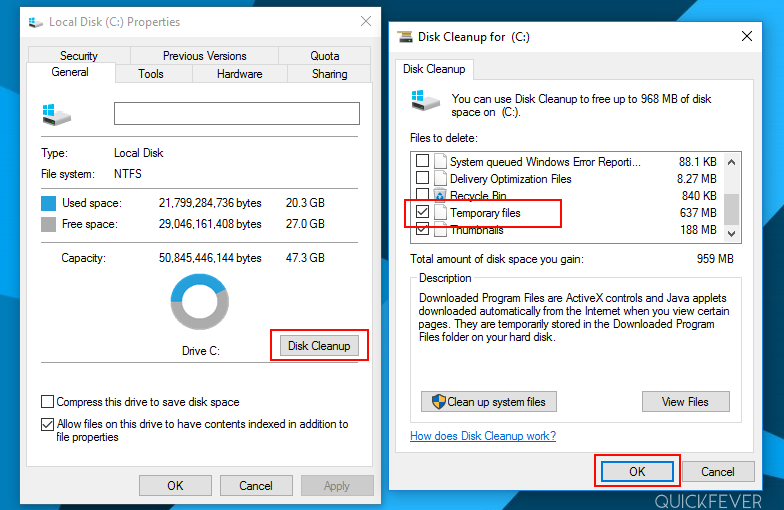Click the drive icon beside the free-up message

click(x=425, y=100)
